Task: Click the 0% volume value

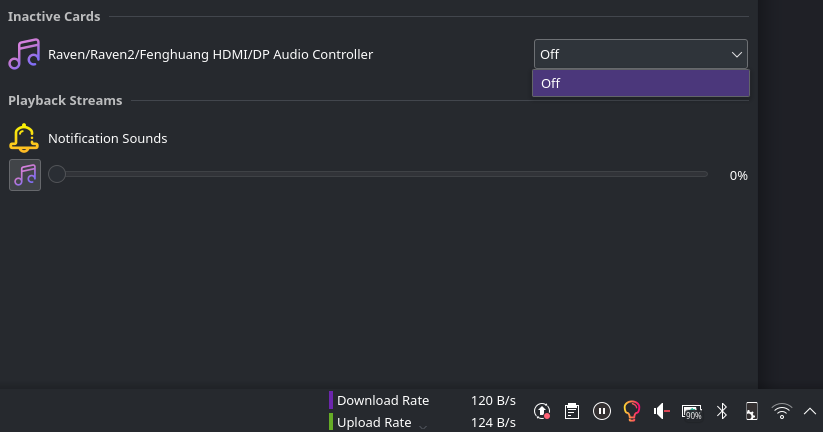Action: click(738, 175)
